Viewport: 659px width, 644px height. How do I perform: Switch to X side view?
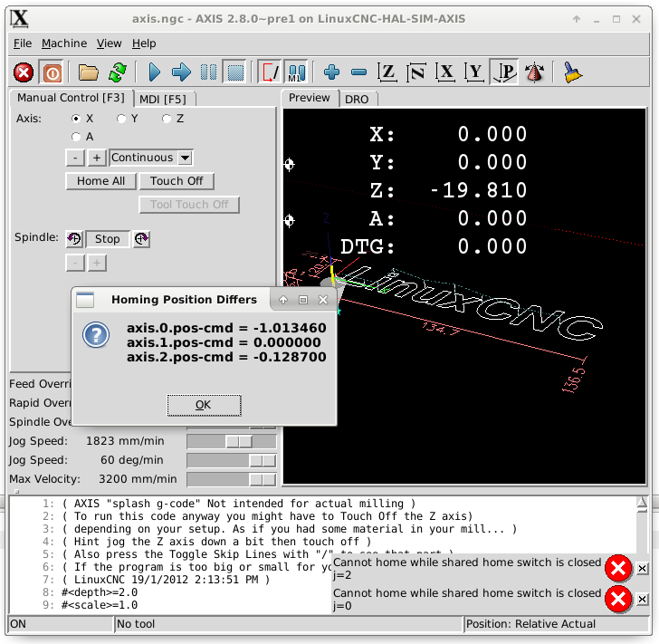(x=445, y=72)
